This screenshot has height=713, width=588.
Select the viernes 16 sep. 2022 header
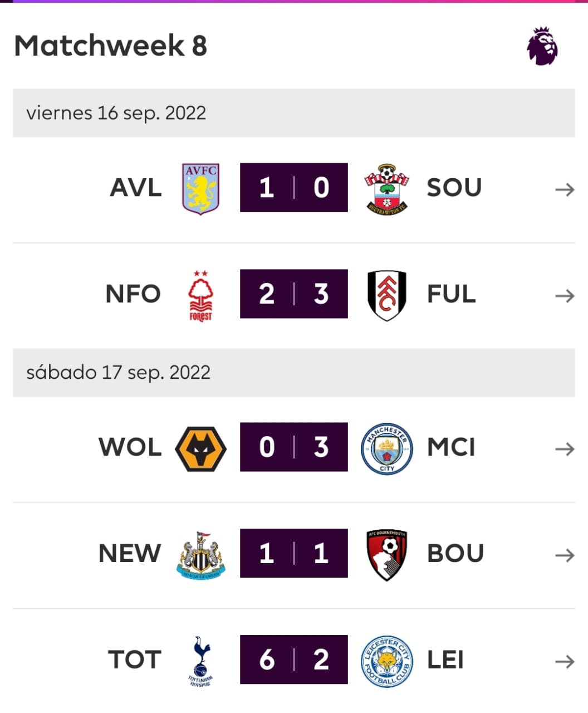[294, 113]
